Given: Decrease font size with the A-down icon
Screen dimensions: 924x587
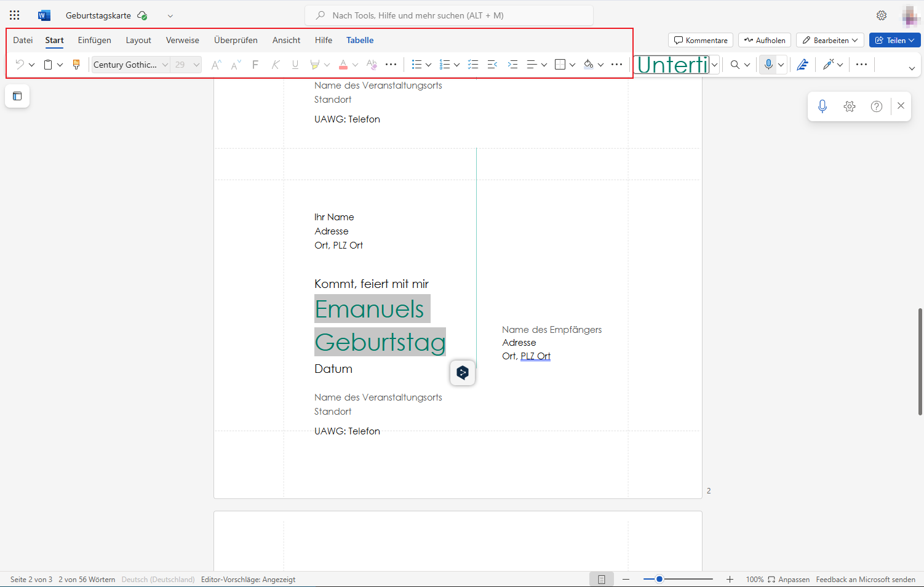Looking at the screenshot, I should 236,65.
